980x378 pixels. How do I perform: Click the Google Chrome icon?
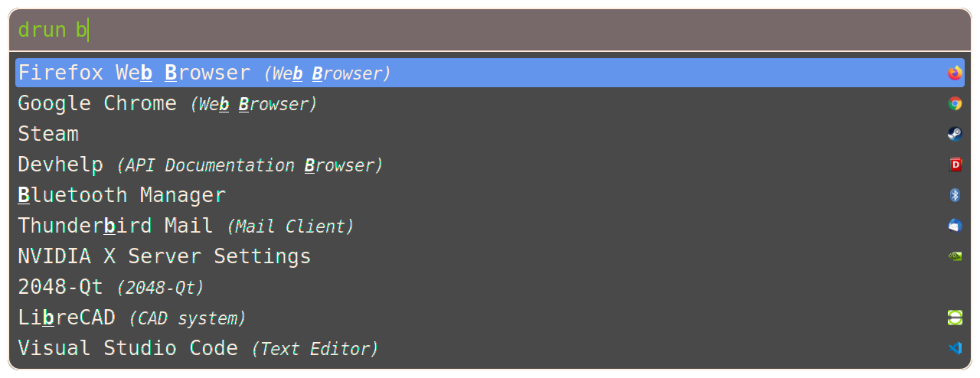[x=955, y=103]
